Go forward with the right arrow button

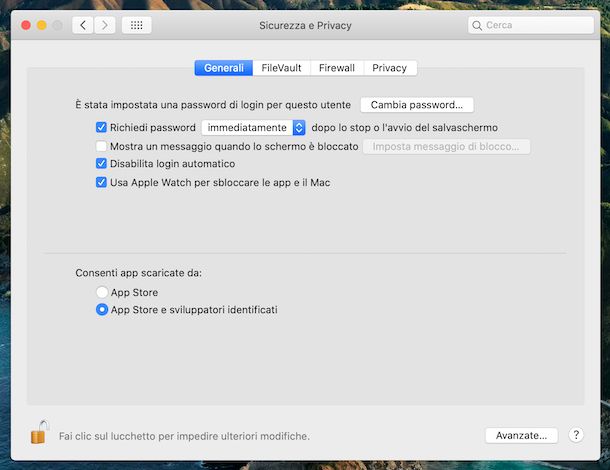click(105, 25)
